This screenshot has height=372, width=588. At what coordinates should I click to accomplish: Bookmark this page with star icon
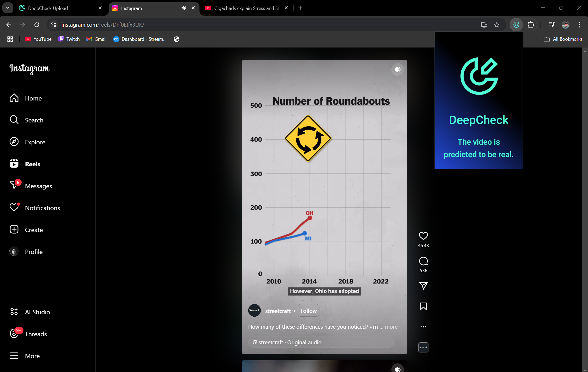(497, 25)
